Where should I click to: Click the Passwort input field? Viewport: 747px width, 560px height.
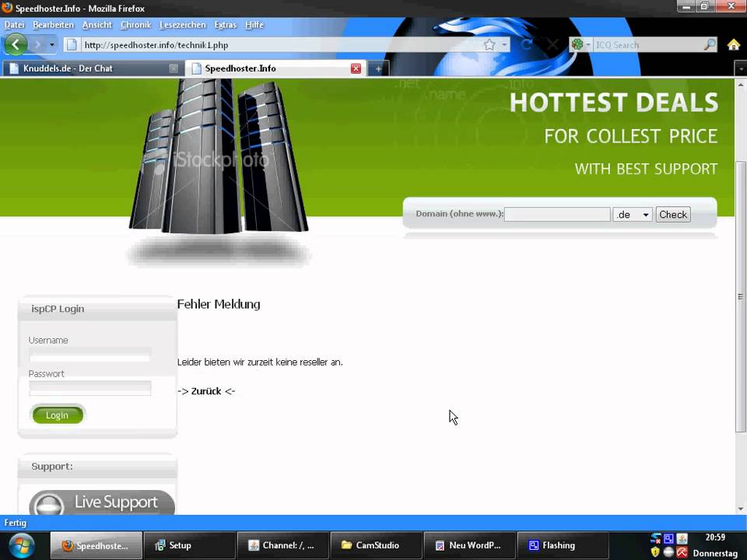tap(89, 388)
